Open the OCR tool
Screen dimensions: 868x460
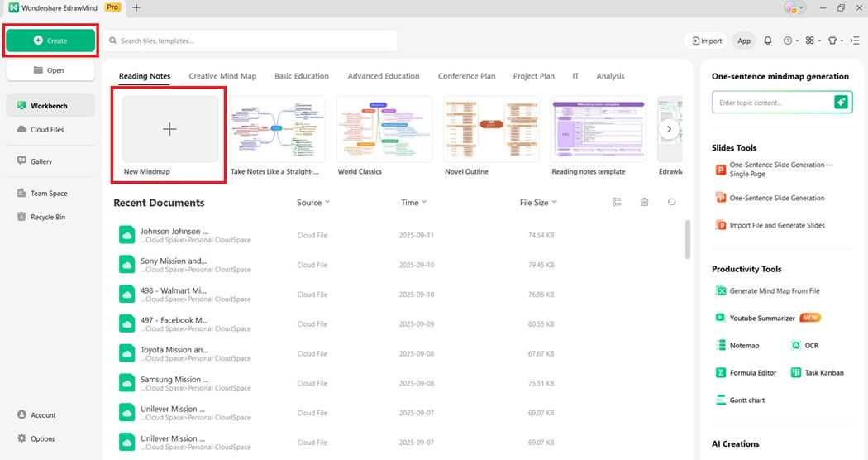click(805, 345)
